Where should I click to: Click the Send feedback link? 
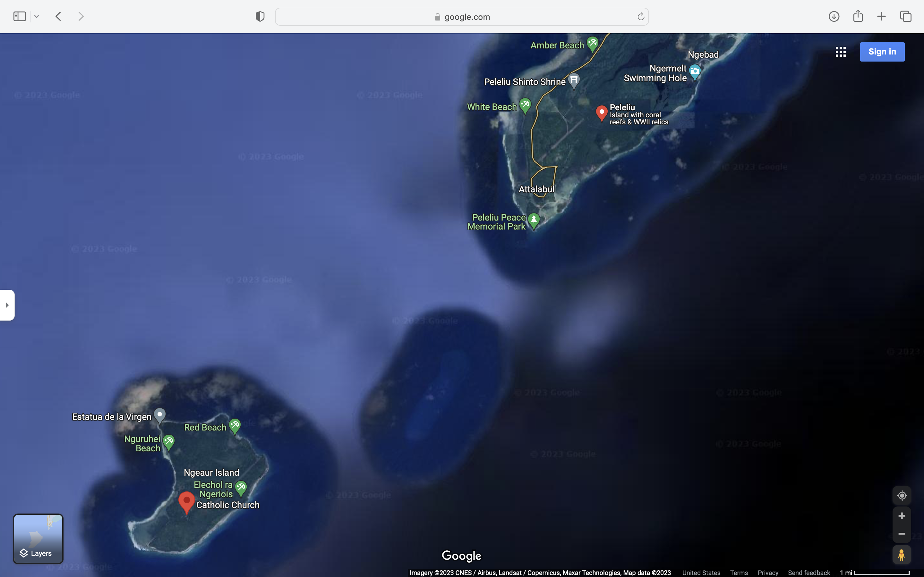coord(809,573)
